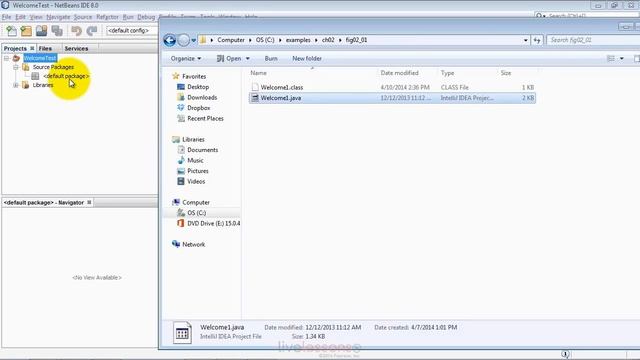Image resolution: width=640 pixels, height=360 pixels.
Task: Click Computer in address breadcrumb
Action: click(x=231, y=40)
